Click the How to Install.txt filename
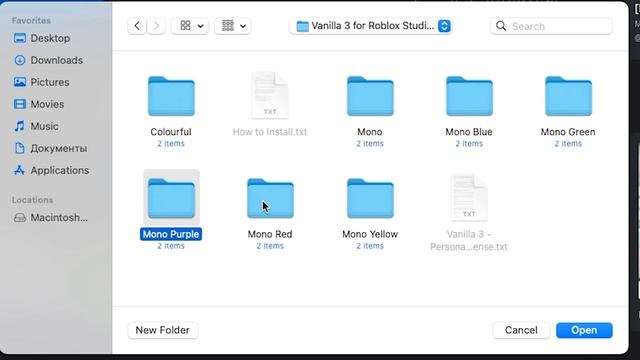 click(270, 132)
